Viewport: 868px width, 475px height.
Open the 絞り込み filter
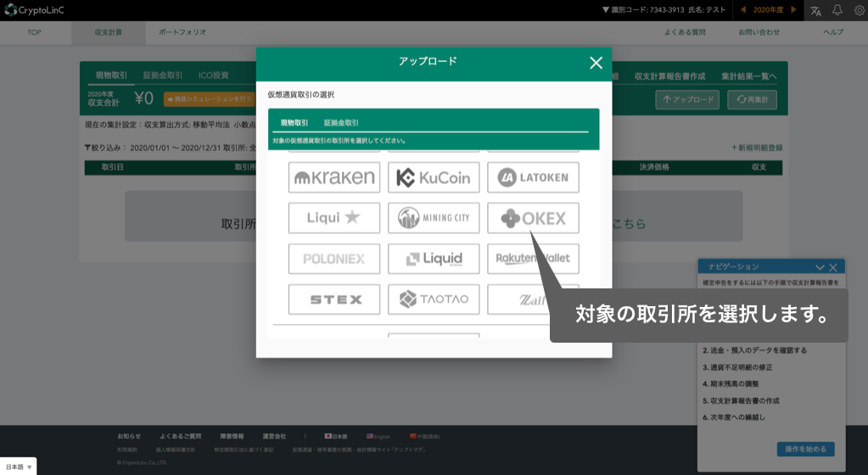point(104,148)
